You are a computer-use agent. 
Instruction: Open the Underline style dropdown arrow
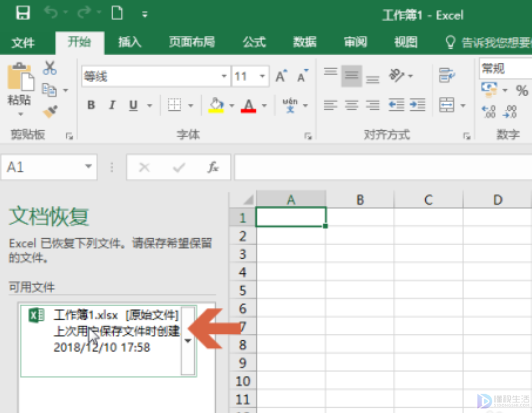150,106
